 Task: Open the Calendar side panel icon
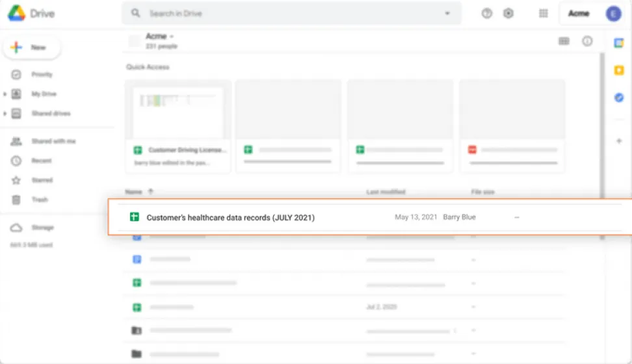(619, 43)
